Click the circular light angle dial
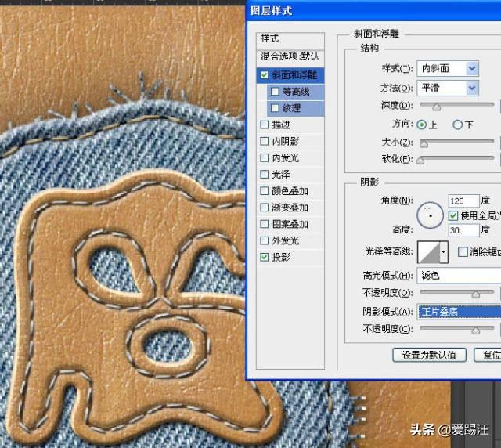 (430, 215)
